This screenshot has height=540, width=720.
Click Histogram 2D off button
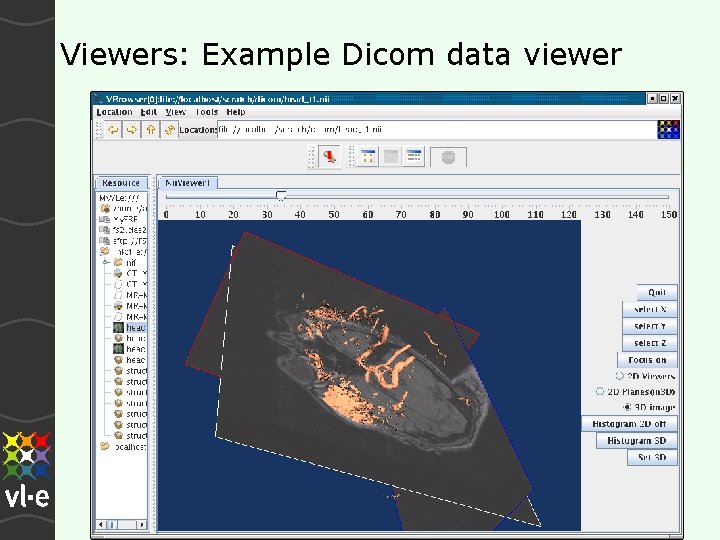pyautogui.click(x=629, y=424)
